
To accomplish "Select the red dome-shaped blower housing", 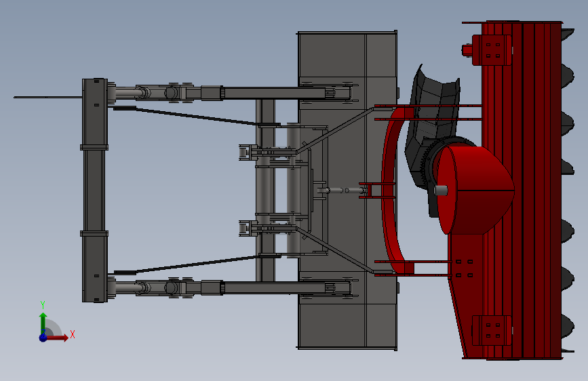I will 475,190.
